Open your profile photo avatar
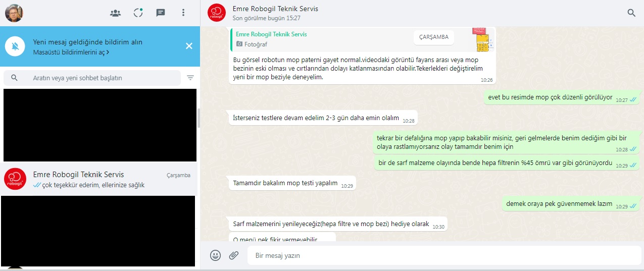 coord(14,13)
